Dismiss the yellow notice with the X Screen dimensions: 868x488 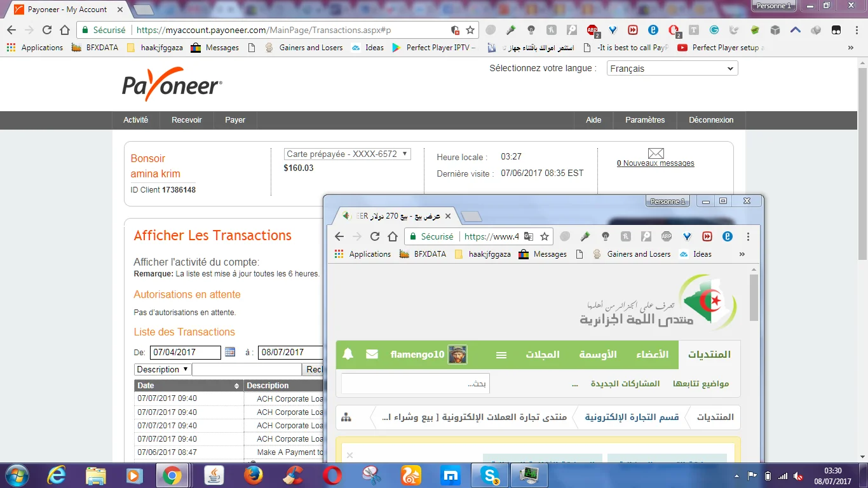(x=349, y=455)
